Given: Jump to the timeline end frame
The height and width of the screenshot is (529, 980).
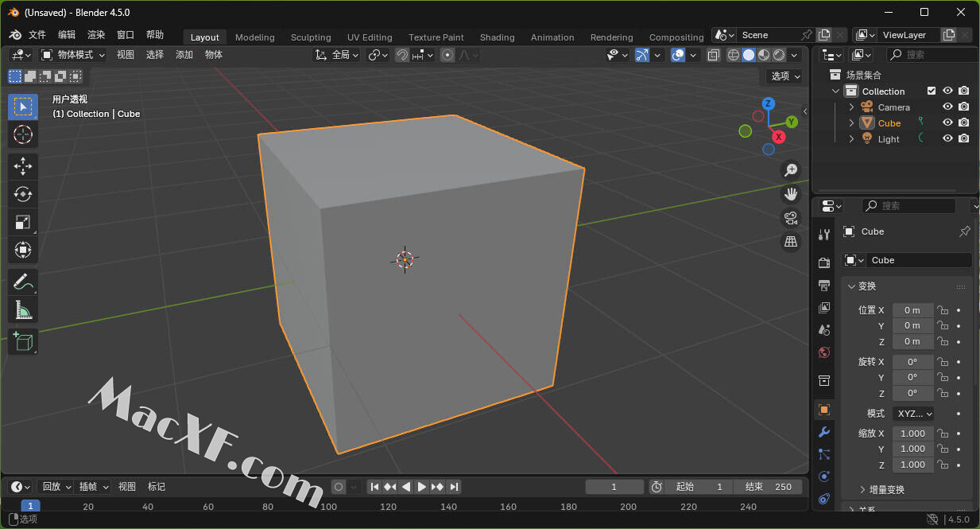Looking at the screenshot, I should [454, 487].
